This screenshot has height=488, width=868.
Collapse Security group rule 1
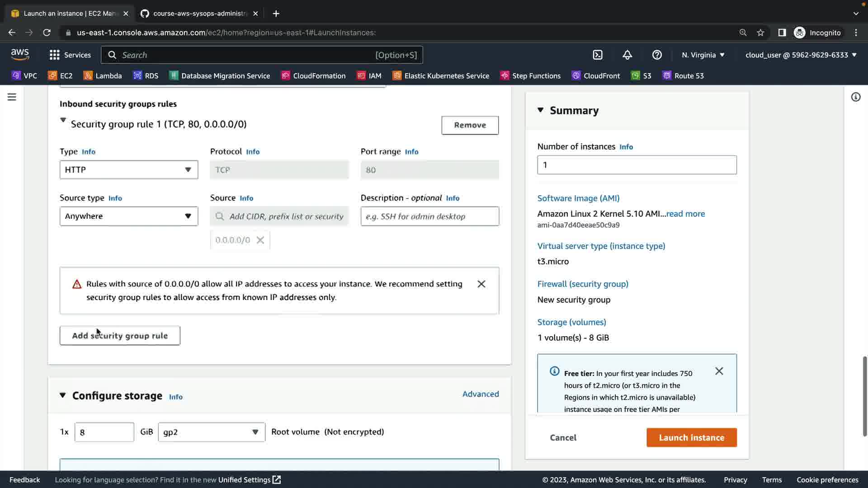(63, 121)
